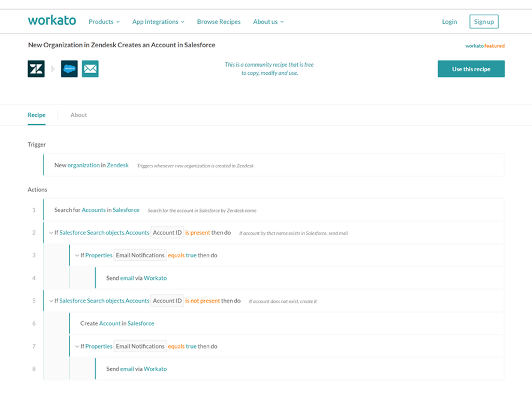Select the Recipe tab
The height and width of the screenshot is (399, 532).
coord(36,115)
